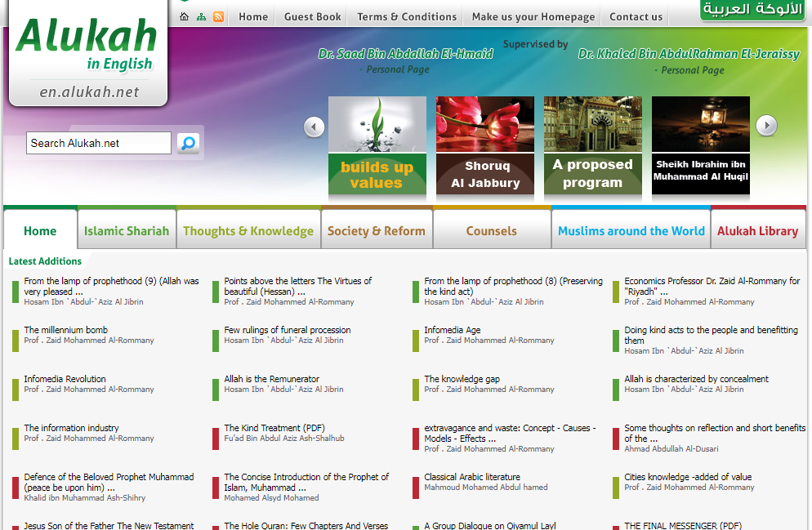Advance carousel with the right arrow
Screen dimensions: 812x530
pos(766,126)
